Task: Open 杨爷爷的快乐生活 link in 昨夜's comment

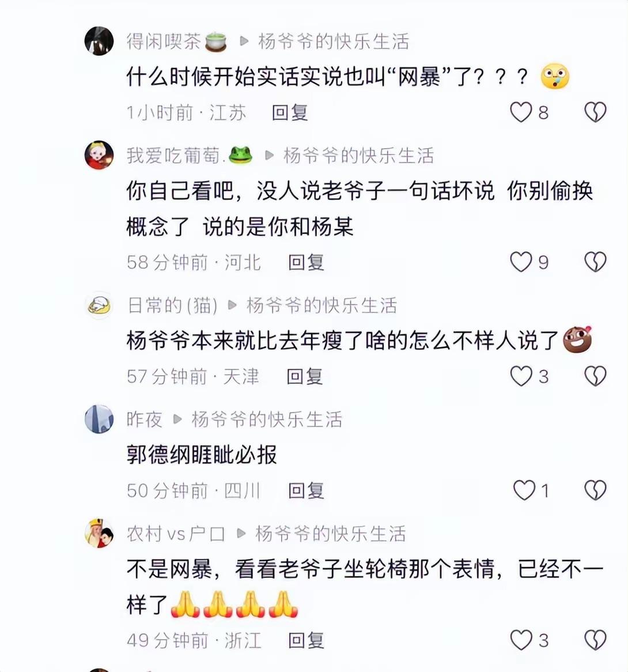Action: [267, 419]
